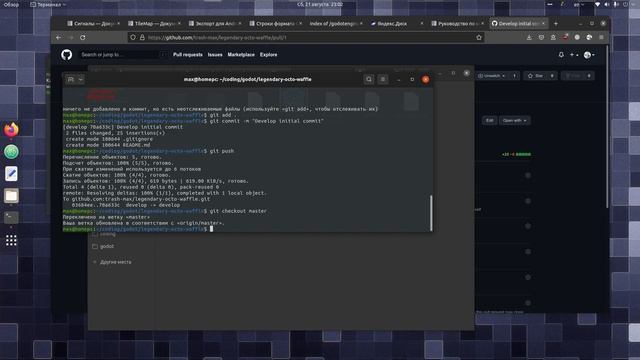Click the shield tracking-protection icon

click(x=133, y=38)
